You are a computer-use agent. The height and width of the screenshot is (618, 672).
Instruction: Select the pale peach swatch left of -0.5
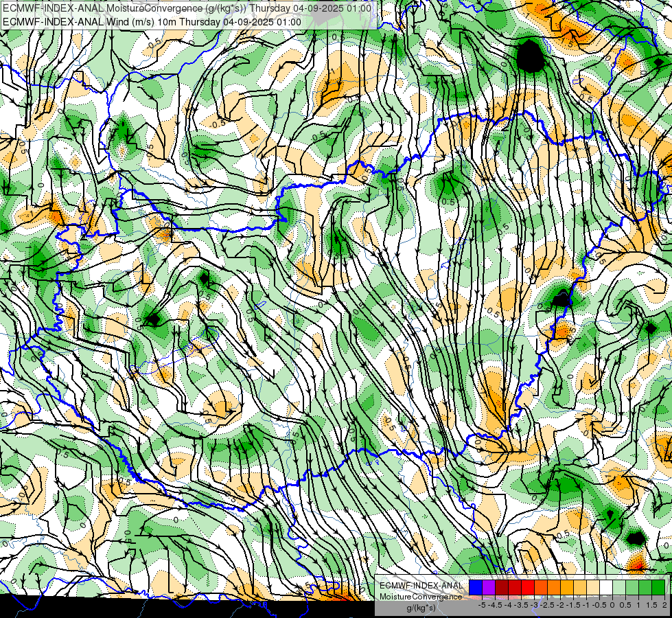tap(592, 588)
